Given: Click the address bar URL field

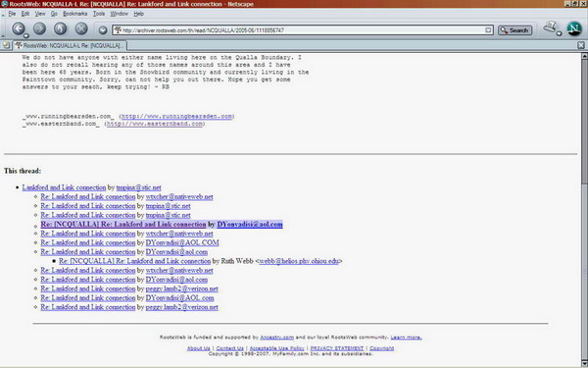Looking at the screenshot, I should (300, 30).
